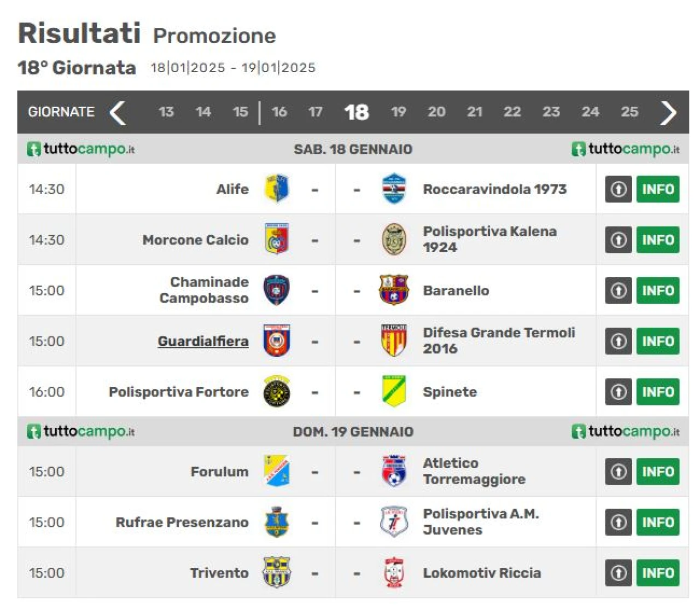The image size is (700, 610).
Task: Select giornata 17 tab
Action: click(x=315, y=112)
